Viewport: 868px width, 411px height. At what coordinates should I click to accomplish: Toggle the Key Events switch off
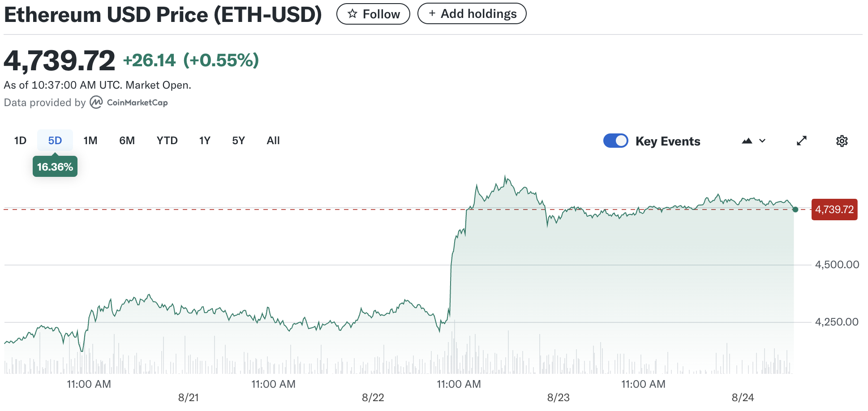tap(615, 141)
